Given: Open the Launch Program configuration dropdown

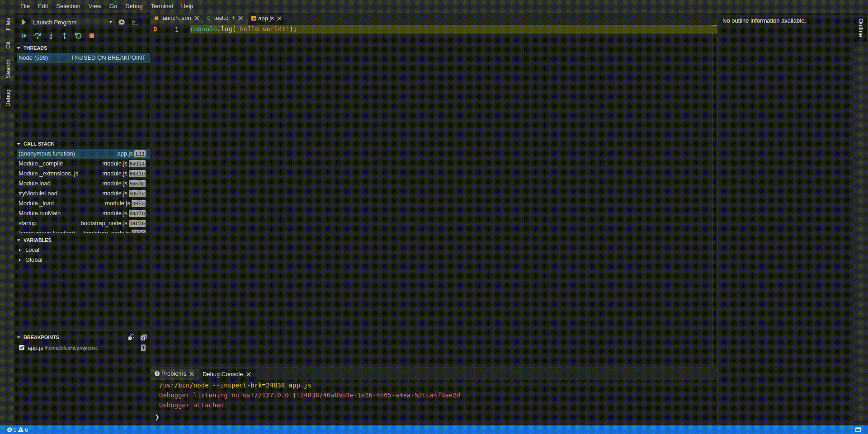Looking at the screenshot, I should coord(72,22).
